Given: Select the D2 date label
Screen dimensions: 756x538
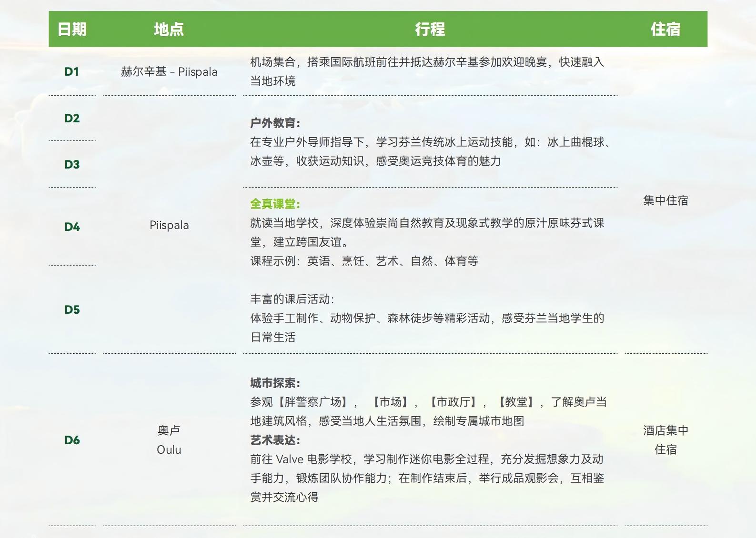Looking at the screenshot, I should tap(72, 119).
